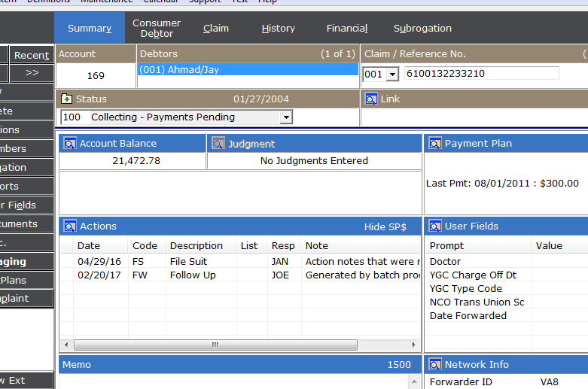Expand the Status code dropdown

click(285, 117)
